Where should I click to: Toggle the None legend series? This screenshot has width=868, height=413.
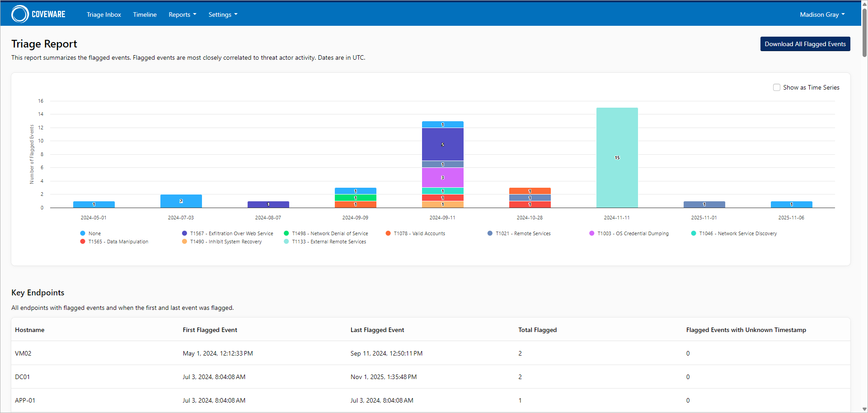pyautogui.click(x=90, y=233)
